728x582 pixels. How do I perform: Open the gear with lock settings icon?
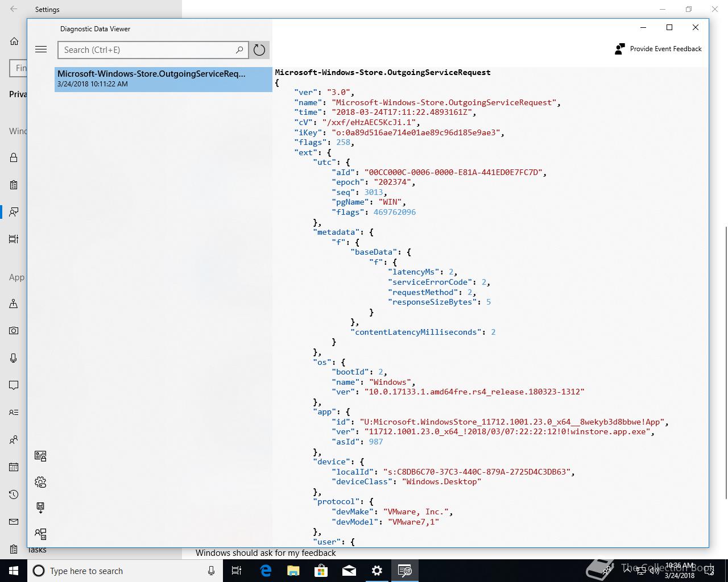40,482
